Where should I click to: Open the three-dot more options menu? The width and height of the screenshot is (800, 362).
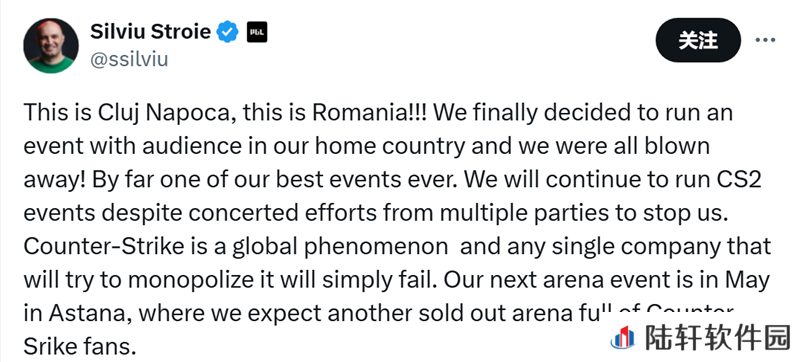coord(765,40)
